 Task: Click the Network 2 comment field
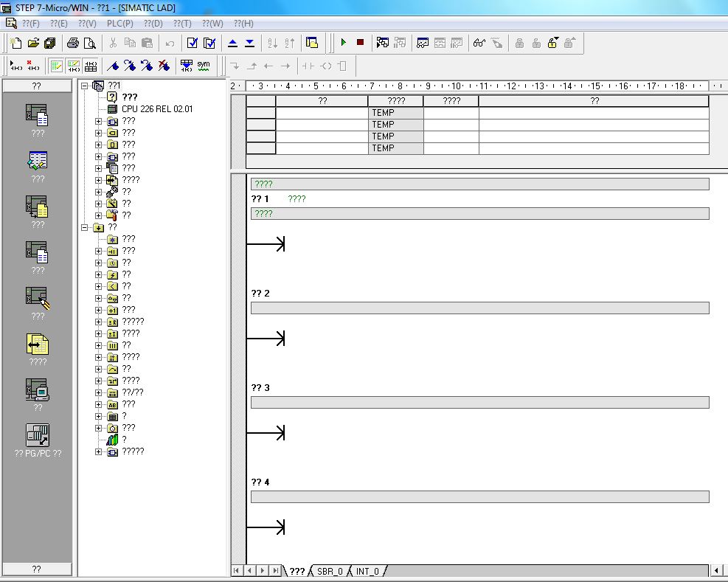479,308
